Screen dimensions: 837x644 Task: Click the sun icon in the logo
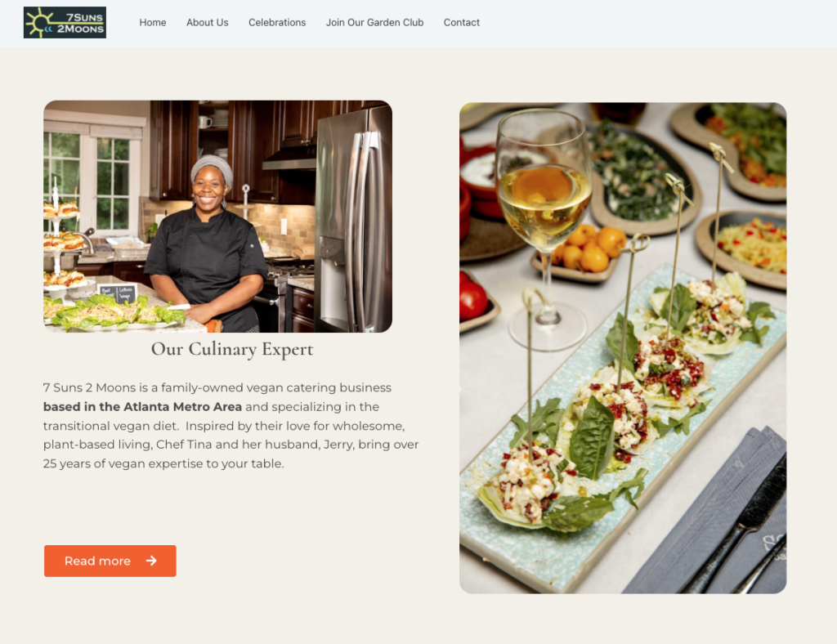(x=38, y=23)
